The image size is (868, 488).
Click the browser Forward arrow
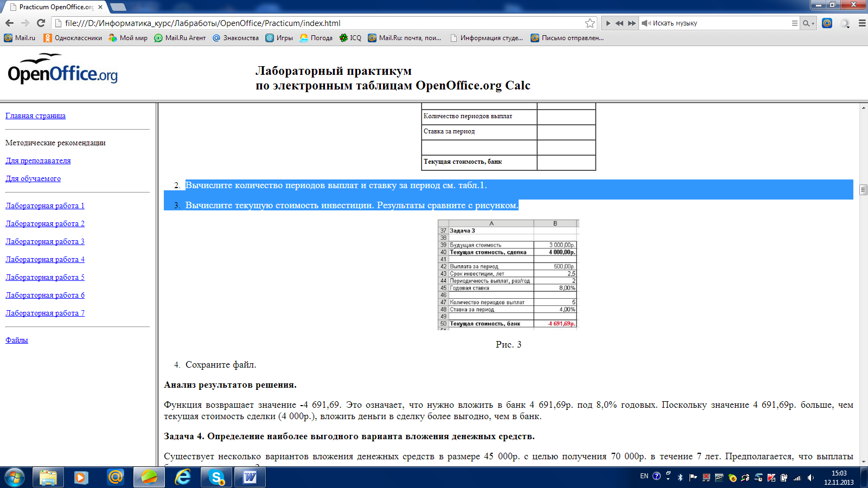(25, 23)
